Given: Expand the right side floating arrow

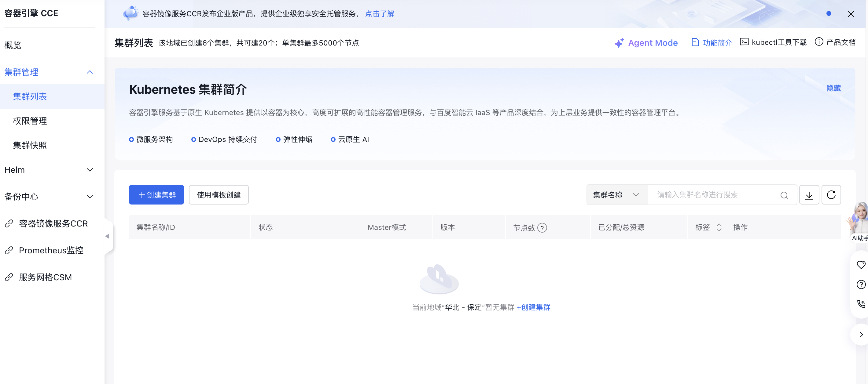Looking at the screenshot, I should coord(861,335).
